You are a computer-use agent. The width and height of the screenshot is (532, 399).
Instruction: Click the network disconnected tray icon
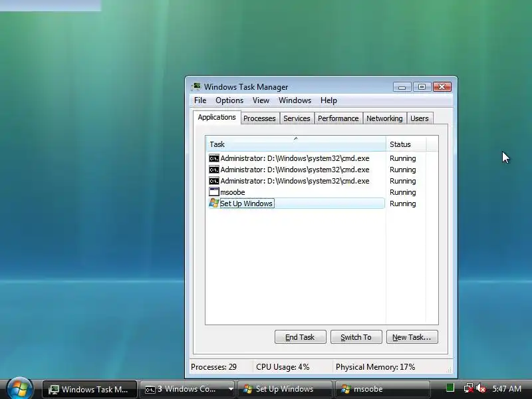[469, 388]
